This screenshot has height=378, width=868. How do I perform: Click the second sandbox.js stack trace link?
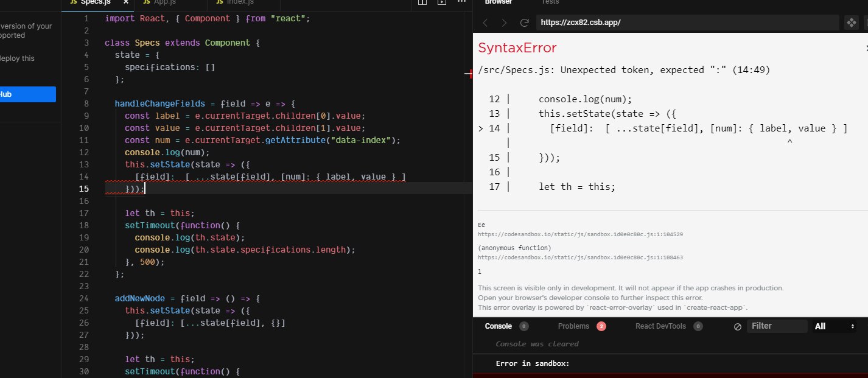580,257
